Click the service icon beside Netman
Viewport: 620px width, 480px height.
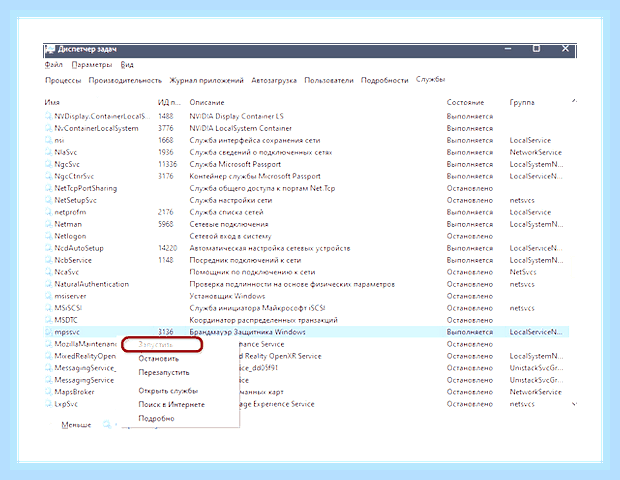(48, 224)
